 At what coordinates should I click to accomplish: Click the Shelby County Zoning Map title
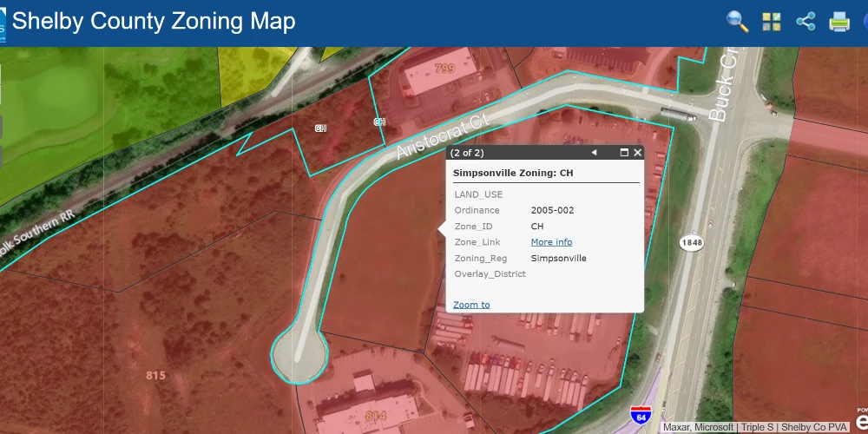click(154, 22)
